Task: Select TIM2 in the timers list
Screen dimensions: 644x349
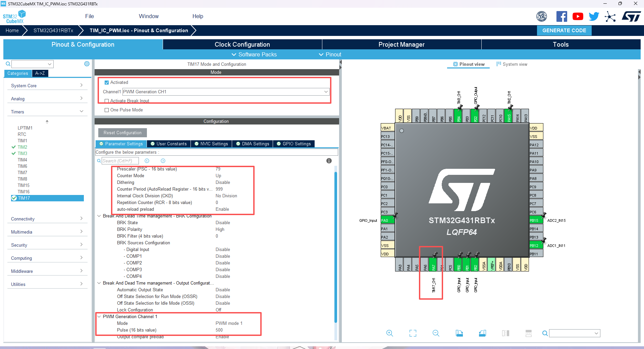Action: click(22, 147)
